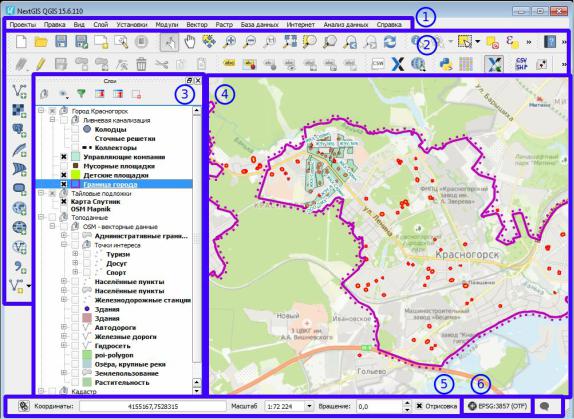Open the Проекты menu

(23, 25)
